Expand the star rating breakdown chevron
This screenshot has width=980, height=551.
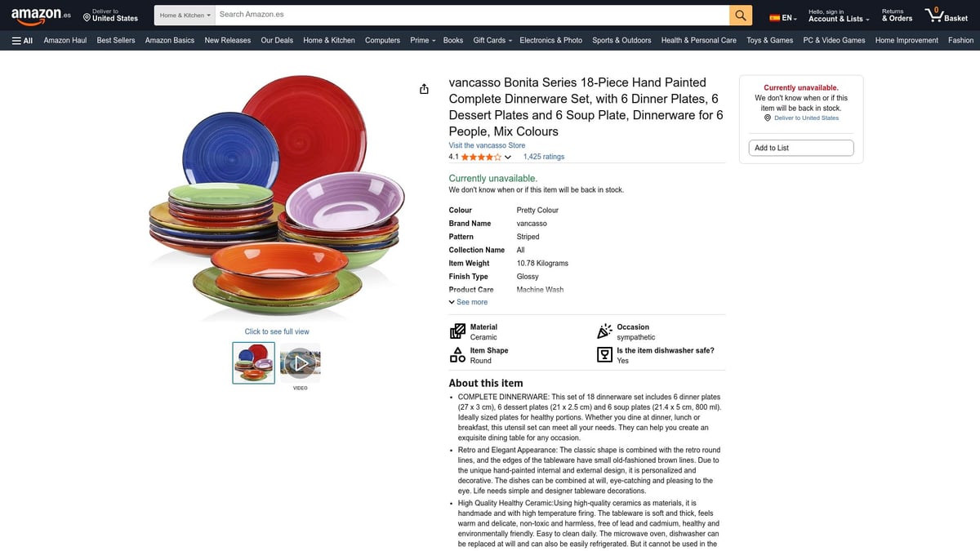(x=508, y=157)
